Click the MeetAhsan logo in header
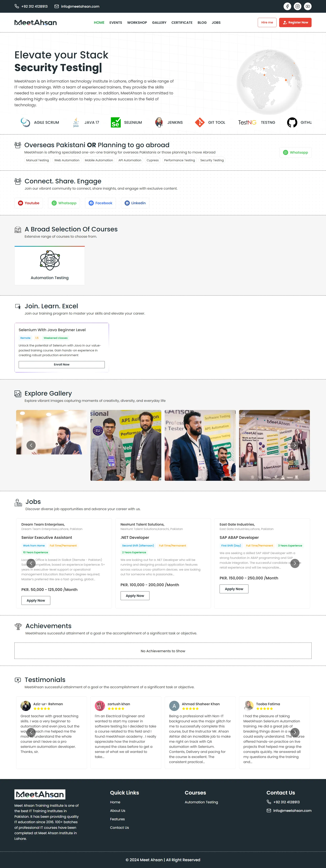 tap(36, 23)
